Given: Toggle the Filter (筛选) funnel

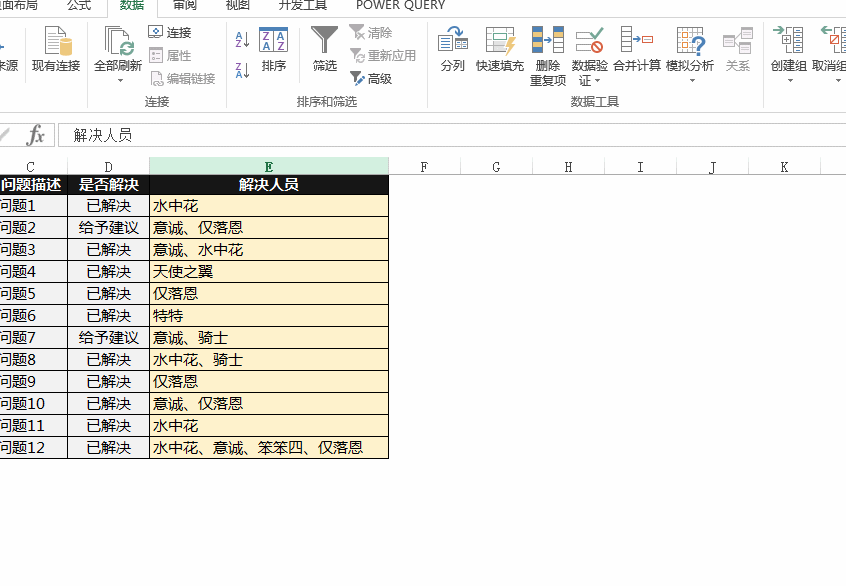Looking at the screenshot, I should coord(324,49).
